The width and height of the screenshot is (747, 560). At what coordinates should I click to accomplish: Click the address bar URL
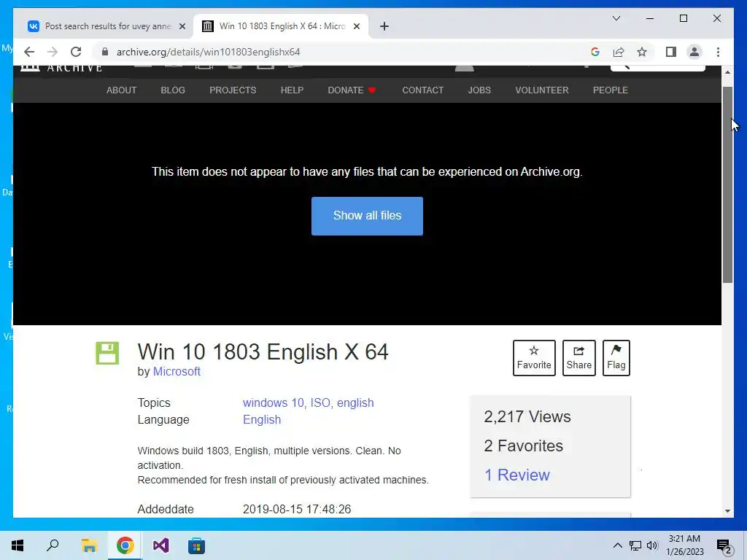click(x=208, y=52)
